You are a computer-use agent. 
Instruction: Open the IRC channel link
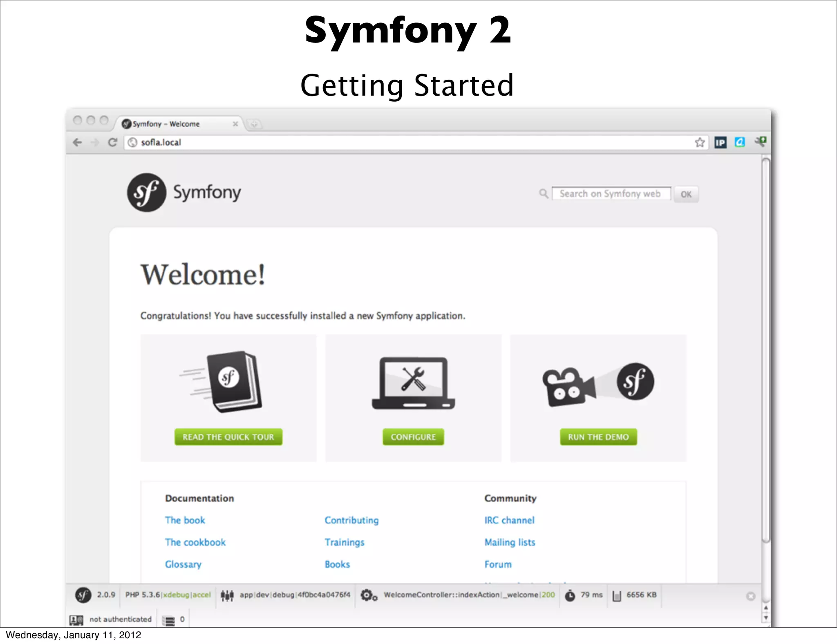pyautogui.click(x=509, y=520)
